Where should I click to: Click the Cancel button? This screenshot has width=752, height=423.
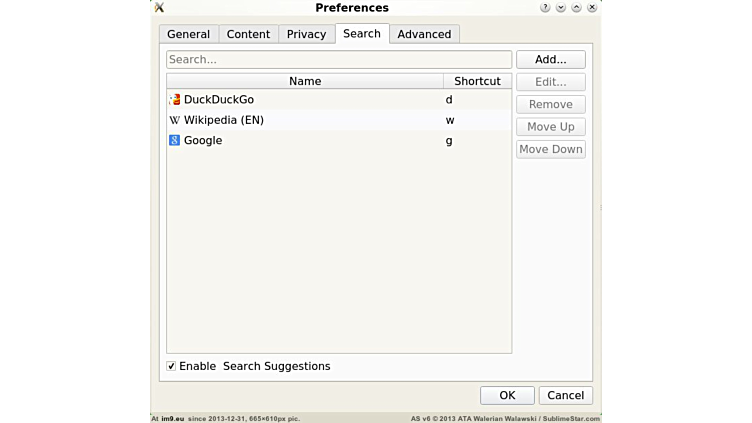(x=565, y=395)
